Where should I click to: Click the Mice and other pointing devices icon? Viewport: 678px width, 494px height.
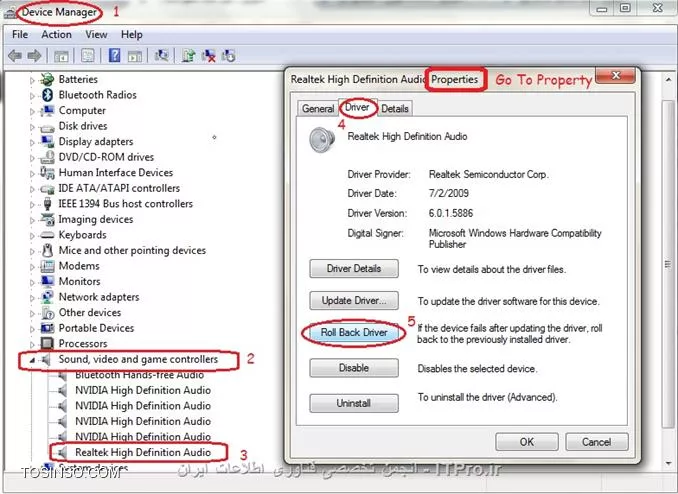47,250
